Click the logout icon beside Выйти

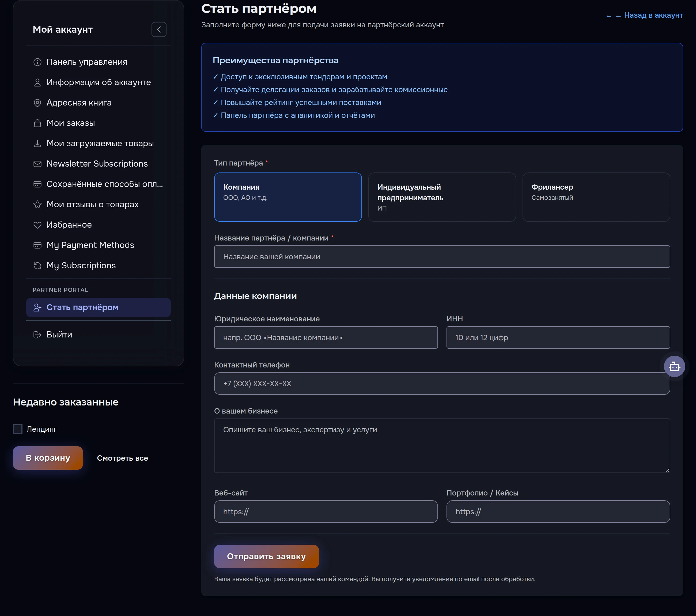(37, 335)
